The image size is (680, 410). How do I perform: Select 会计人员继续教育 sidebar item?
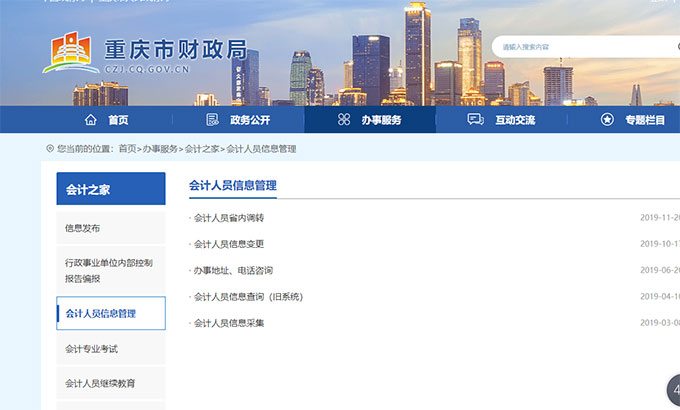click(100, 383)
